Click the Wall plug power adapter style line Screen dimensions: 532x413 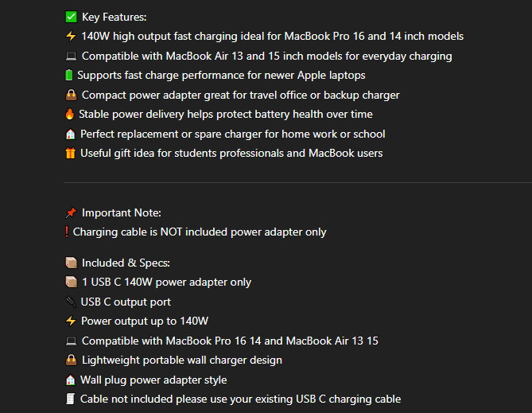click(153, 380)
